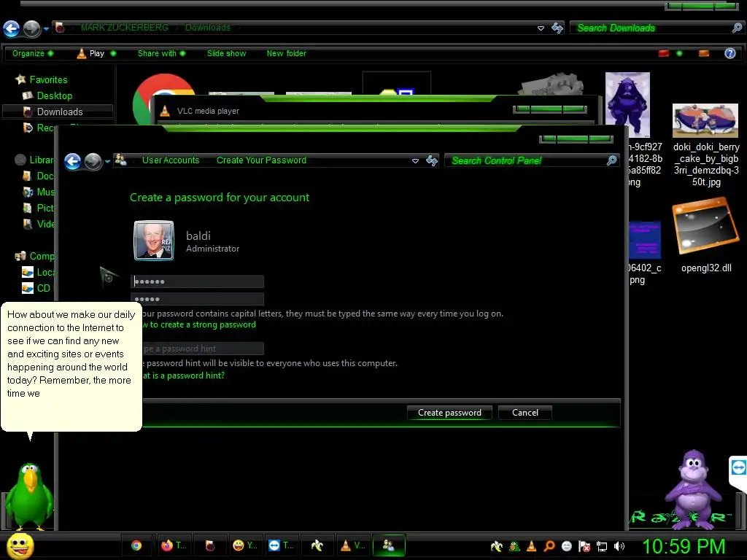Screen dimensions: 747x560
Task: Toggle the preview pane icon
Action: pos(704,53)
